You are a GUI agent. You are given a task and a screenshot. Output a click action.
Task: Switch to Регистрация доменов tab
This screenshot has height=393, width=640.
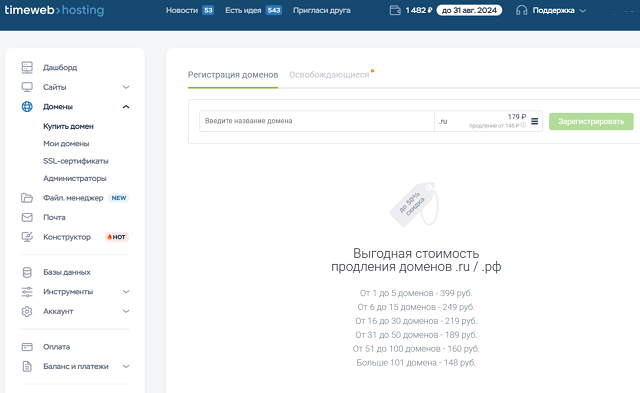coord(233,75)
